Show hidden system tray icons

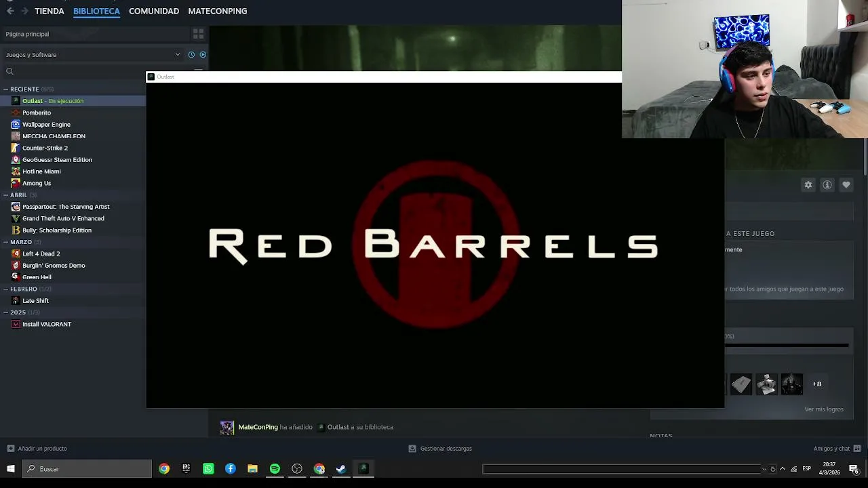coord(783,468)
